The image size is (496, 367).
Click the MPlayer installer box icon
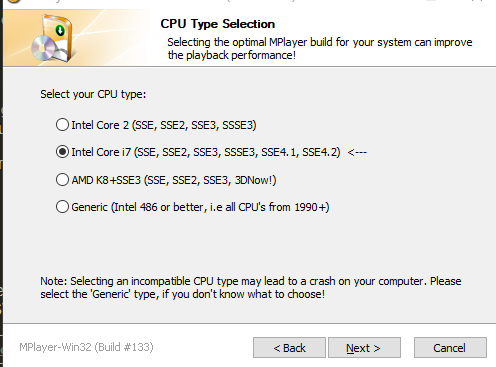pyautogui.click(x=53, y=39)
